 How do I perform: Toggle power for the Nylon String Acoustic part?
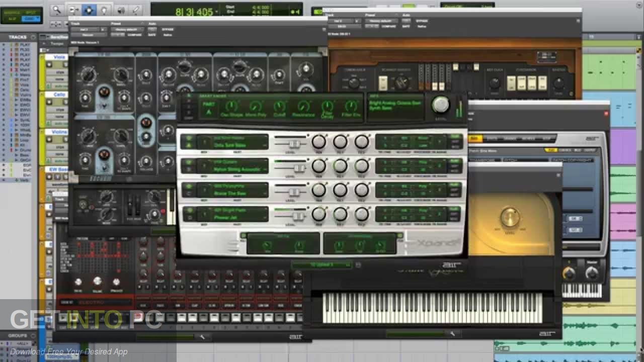pyautogui.click(x=189, y=162)
